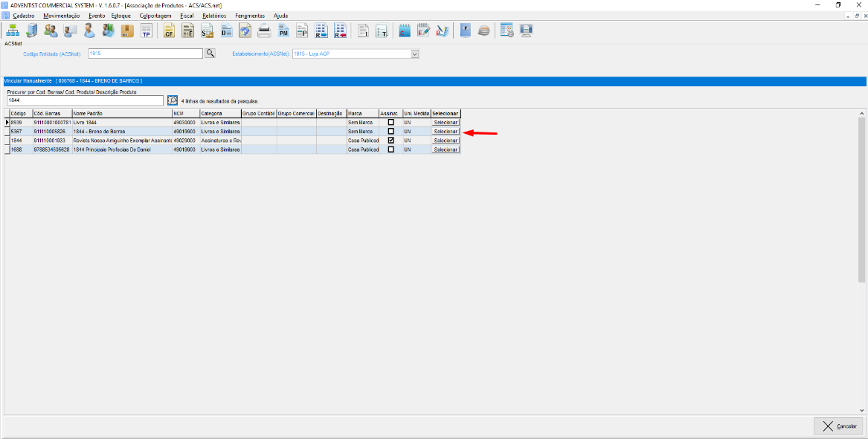Open the Evento menu
The height and width of the screenshot is (439, 868).
[97, 16]
